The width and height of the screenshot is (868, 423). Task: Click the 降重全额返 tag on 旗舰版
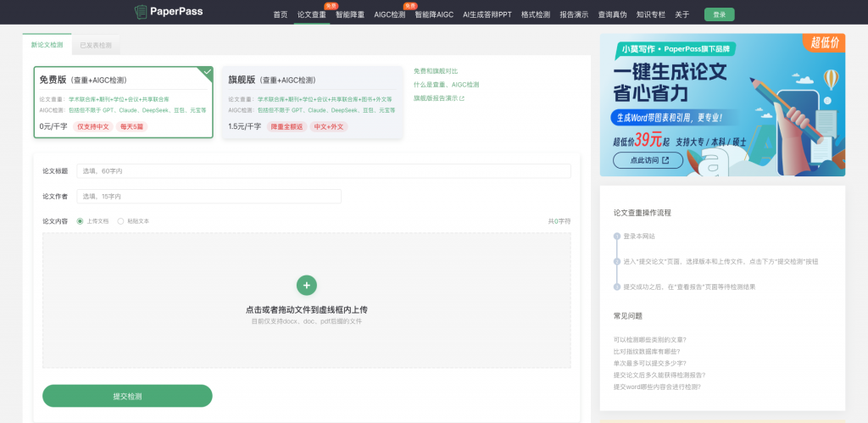point(287,127)
